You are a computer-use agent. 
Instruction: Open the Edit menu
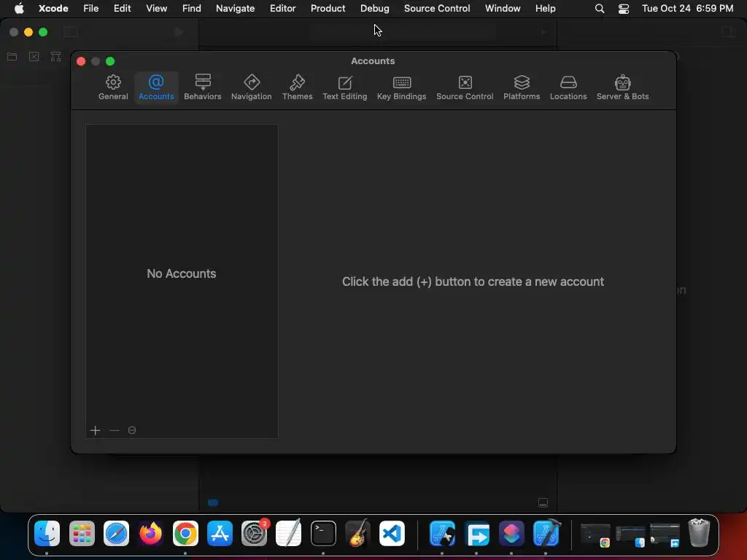tap(122, 8)
